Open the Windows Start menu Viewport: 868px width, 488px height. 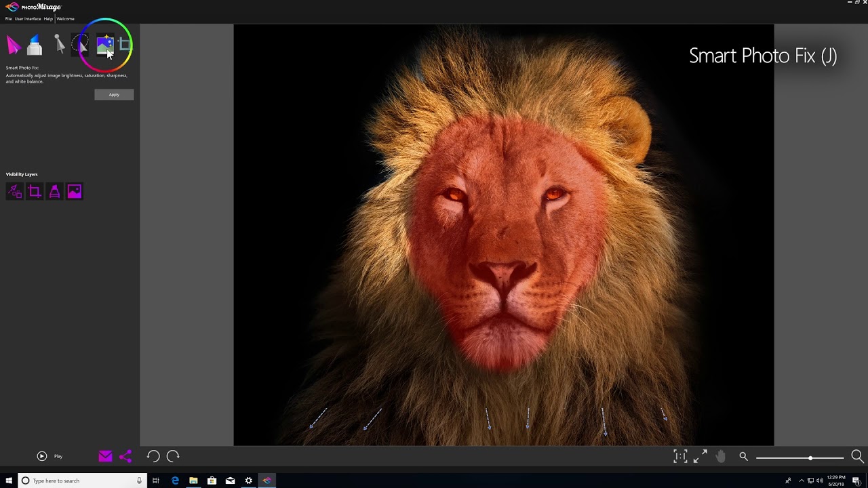(9, 481)
